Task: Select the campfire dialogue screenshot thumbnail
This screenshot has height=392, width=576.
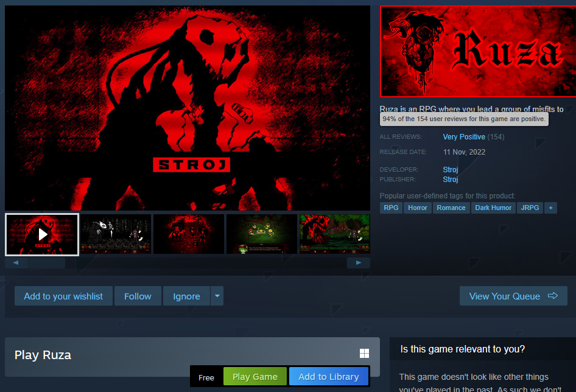Action: pos(262,234)
